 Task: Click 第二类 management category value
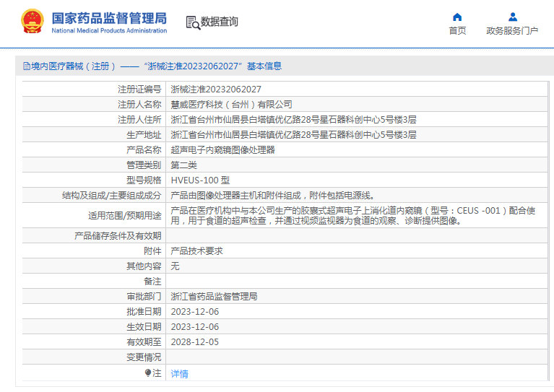pyautogui.click(x=183, y=165)
